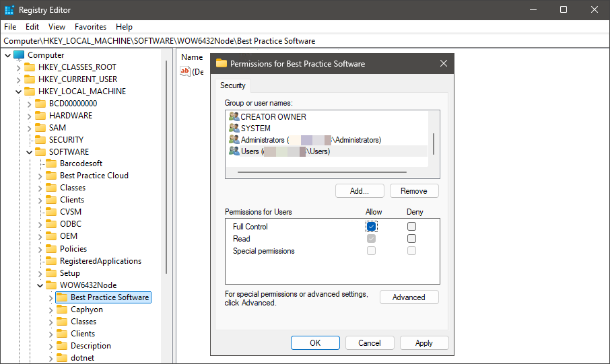Expand HKEY_CURRENT_USER in the tree

18,79
